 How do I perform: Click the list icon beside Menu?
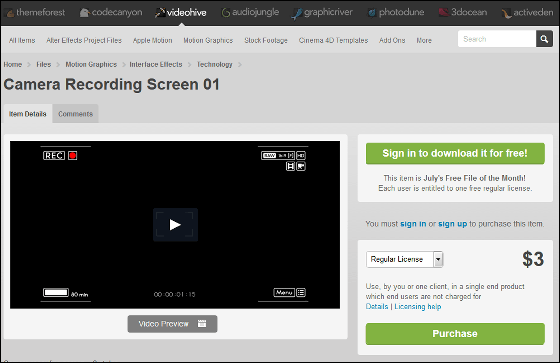[x=301, y=293]
